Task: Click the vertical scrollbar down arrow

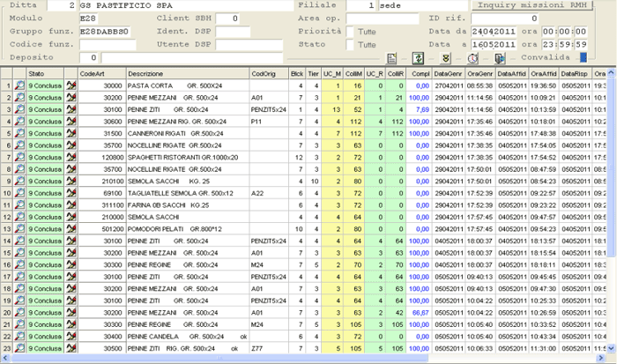Action: 611,348
